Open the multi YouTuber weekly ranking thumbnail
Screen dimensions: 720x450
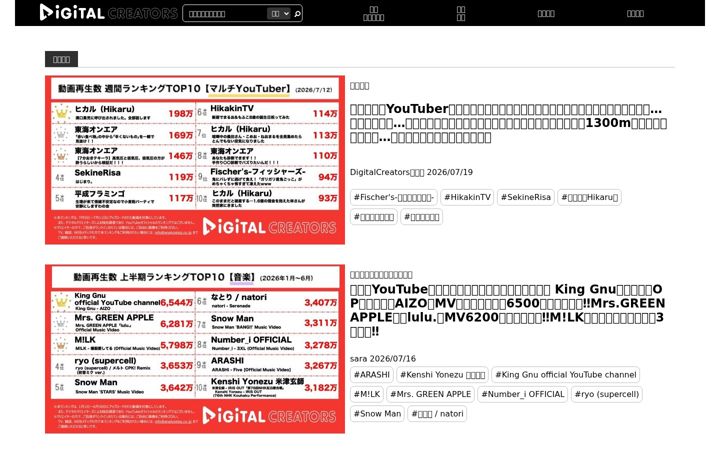195,160
